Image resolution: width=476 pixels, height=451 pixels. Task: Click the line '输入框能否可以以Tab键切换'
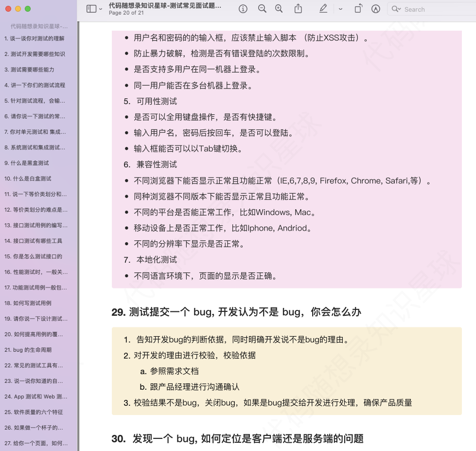188,149
